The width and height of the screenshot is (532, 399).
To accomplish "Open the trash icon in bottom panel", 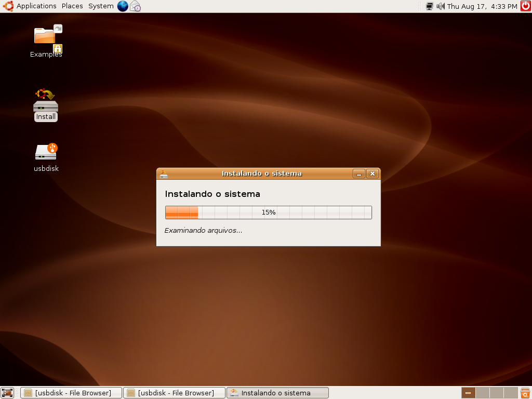I will click(x=526, y=393).
